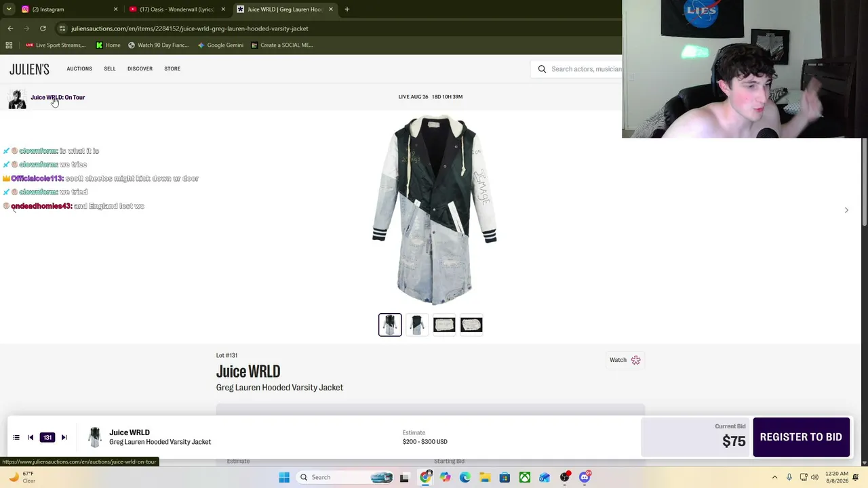This screenshot has height=488, width=868.
Task: Show hidden system tray icons
Action: tap(774, 477)
